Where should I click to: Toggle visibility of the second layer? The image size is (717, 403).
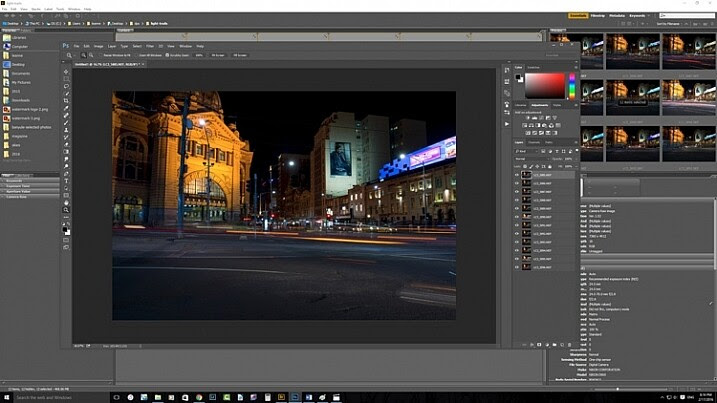[517, 183]
